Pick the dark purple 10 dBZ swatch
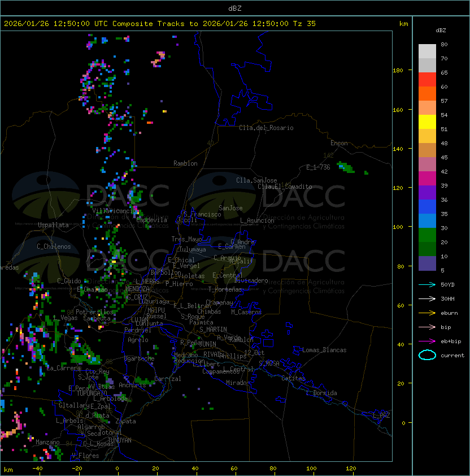 pyautogui.click(x=427, y=263)
